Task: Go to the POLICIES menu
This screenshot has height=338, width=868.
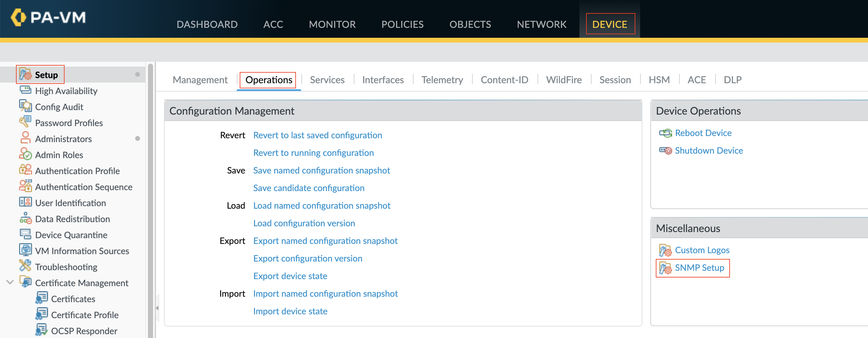Action: click(402, 24)
